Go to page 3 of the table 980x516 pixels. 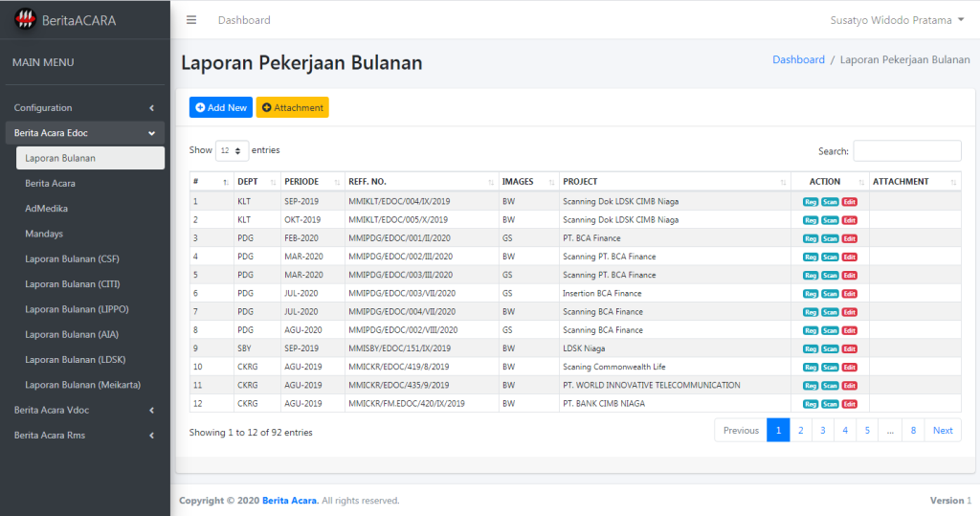(x=822, y=430)
